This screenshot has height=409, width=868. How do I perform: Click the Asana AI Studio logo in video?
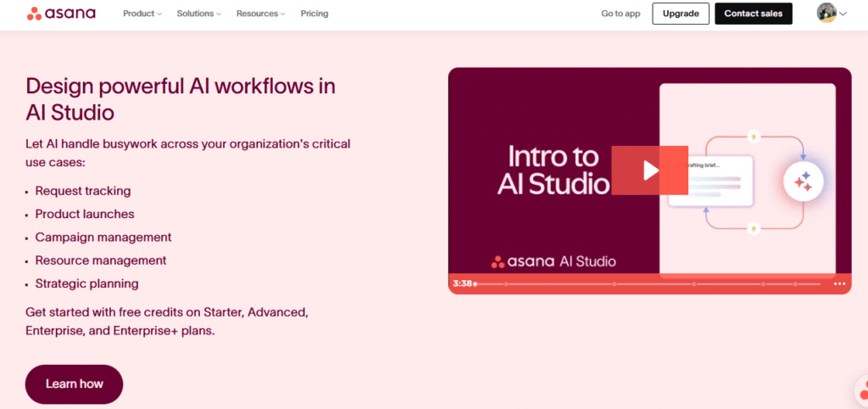click(554, 261)
